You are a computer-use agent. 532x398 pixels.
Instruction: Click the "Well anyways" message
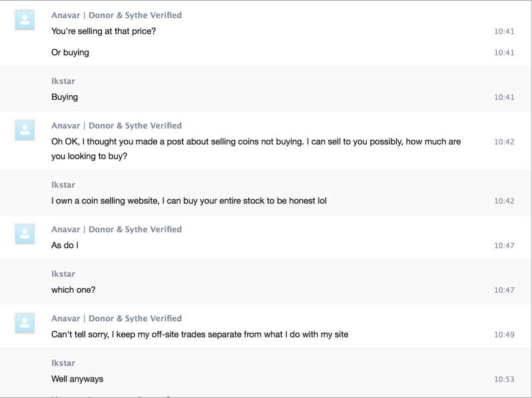(x=77, y=379)
